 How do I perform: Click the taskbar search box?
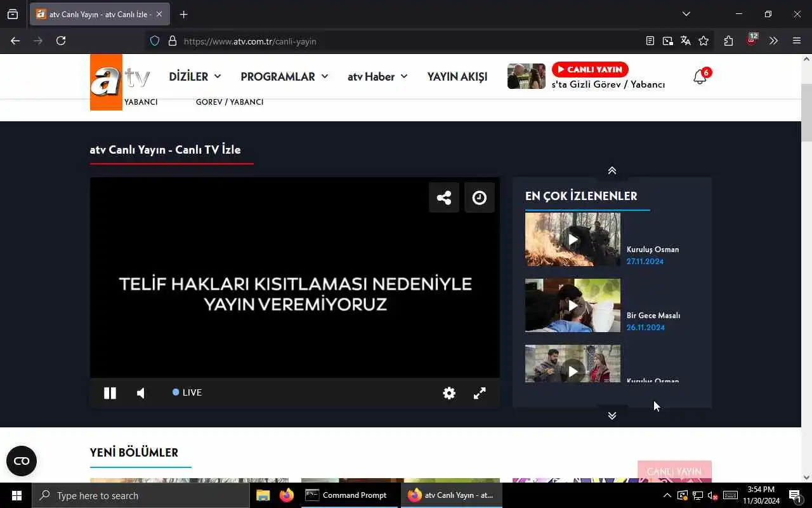[141, 495]
